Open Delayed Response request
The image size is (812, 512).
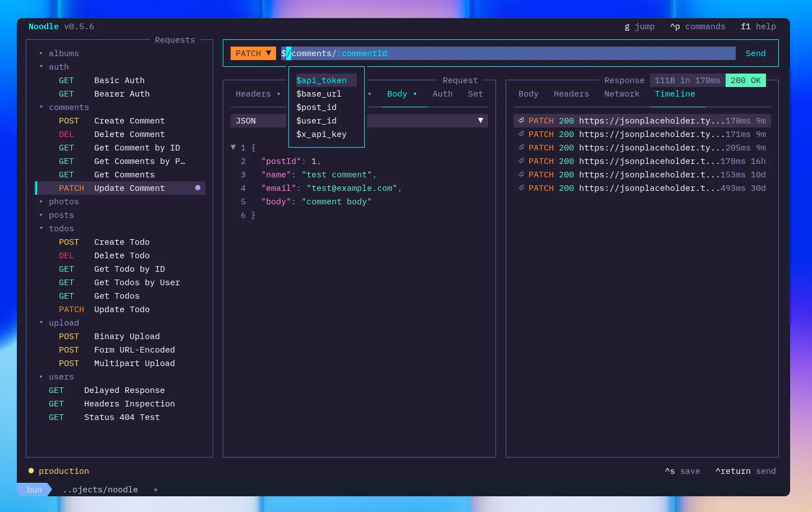[x=121, y=390]
